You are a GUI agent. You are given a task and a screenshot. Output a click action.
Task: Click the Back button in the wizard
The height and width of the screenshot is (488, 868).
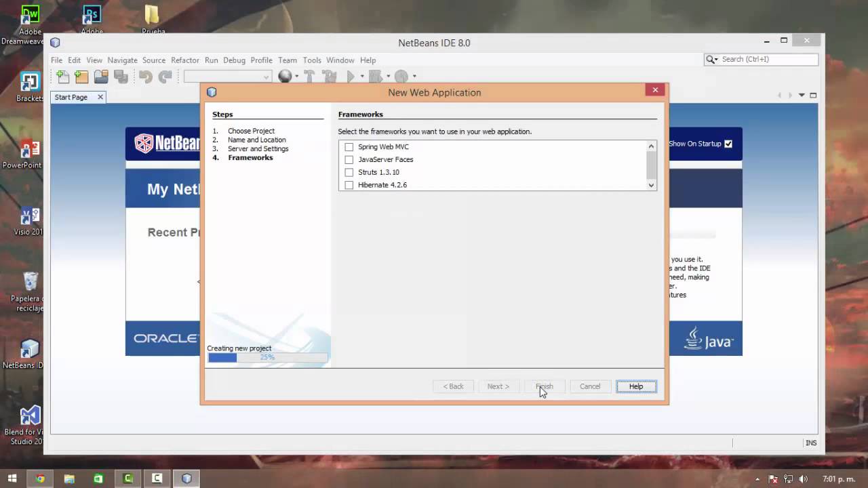pos(453,386)
